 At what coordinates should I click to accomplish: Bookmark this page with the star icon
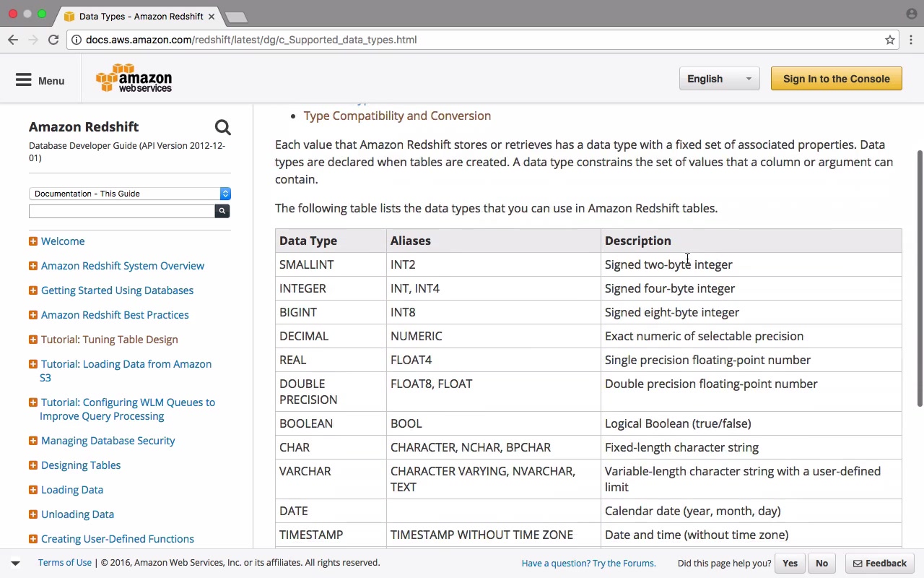(890, 40)
